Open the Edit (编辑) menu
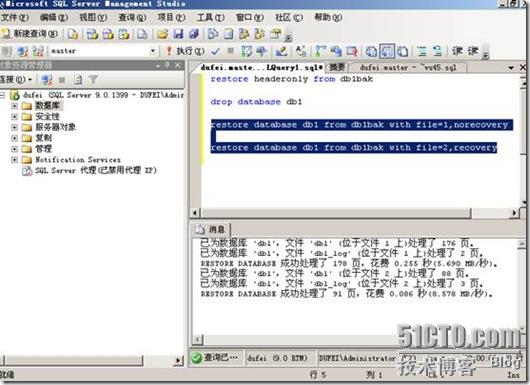This screenshot has height=385, width=530. tap(54, 17)
